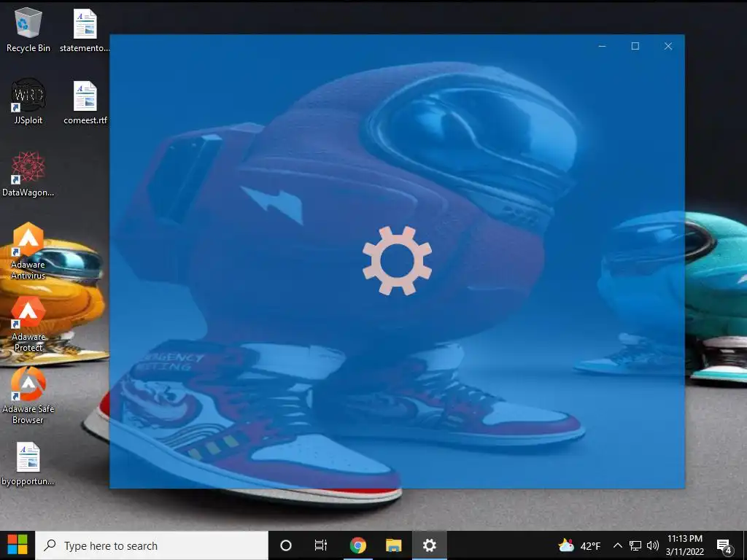Select the comeest.rtf file icon

click(x=85, y=102)
